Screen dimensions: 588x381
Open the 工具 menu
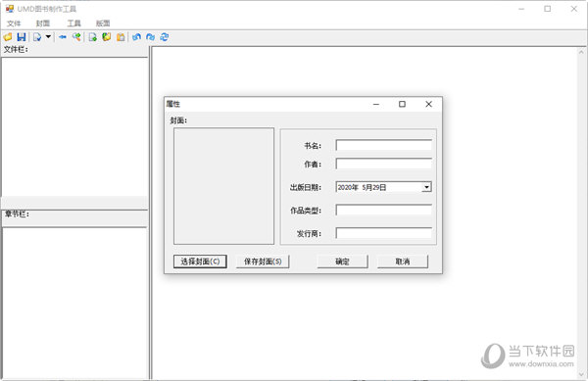click(x=73, y=24)
